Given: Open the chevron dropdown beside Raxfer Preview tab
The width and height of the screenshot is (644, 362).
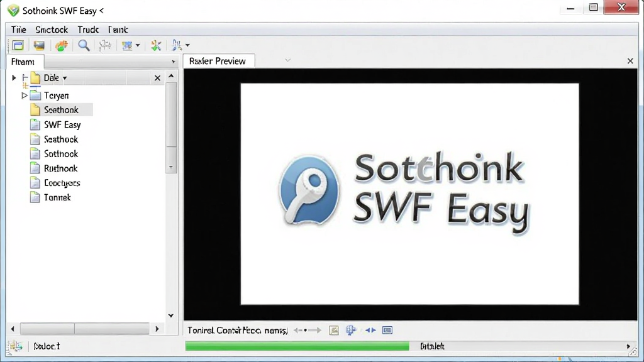Looking at the screenshot, I should (x=288, y=60).
